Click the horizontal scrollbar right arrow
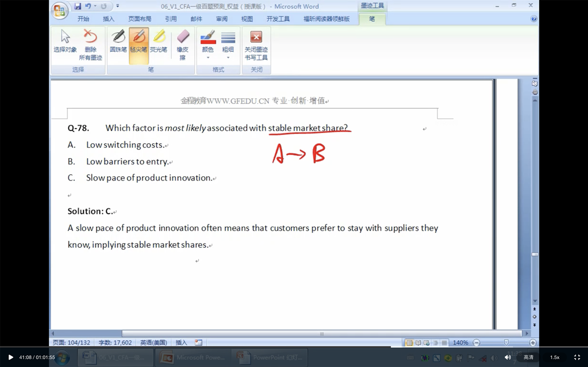Screen dimensions: 588x367 coord(527,333)
